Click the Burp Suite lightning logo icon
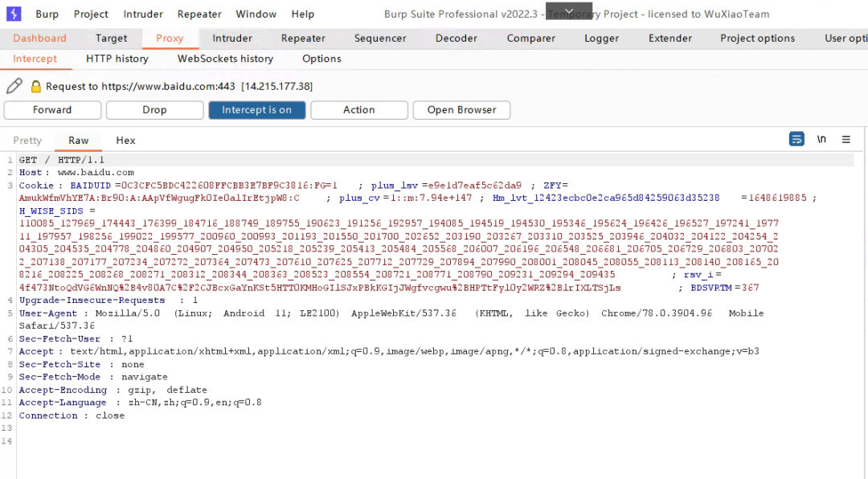Viewport: 868px width, 479px height. (14, 14)
